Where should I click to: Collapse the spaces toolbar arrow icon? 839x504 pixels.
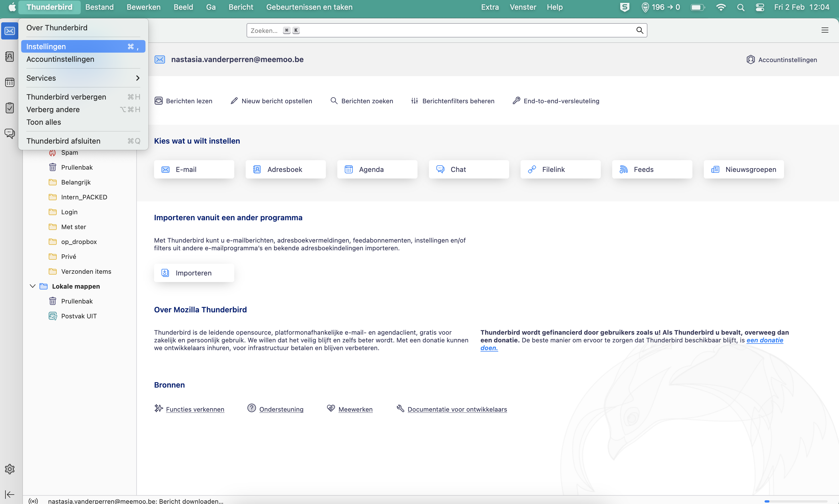coord(9,495)
